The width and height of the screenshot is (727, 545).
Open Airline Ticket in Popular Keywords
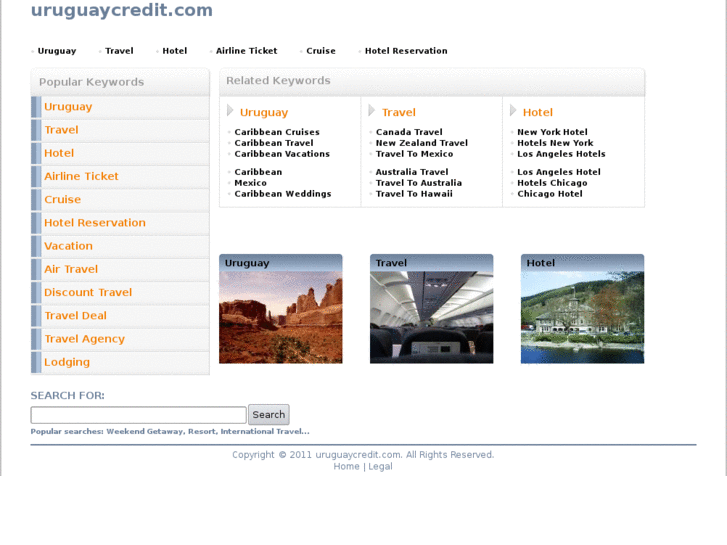click(81, 176)
